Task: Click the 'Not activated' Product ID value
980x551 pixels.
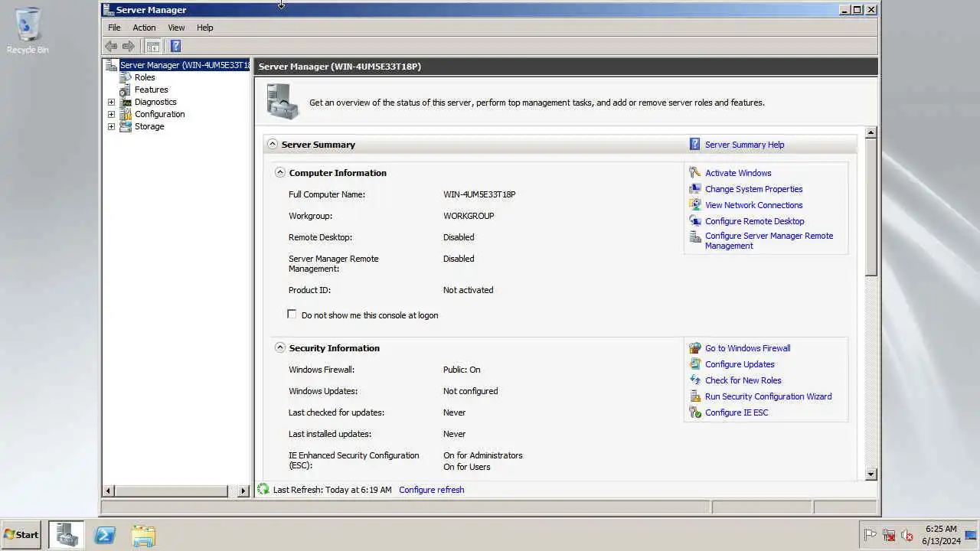Action: click(x=468, y=290)
